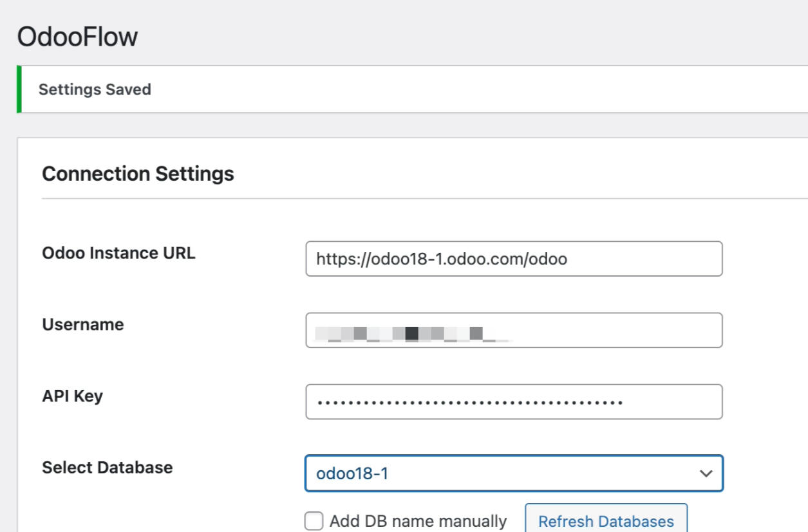This screenshot has height=532, width=808.
Task: Click the 'Settings Saved' notice message
Action: coord(95,89)
